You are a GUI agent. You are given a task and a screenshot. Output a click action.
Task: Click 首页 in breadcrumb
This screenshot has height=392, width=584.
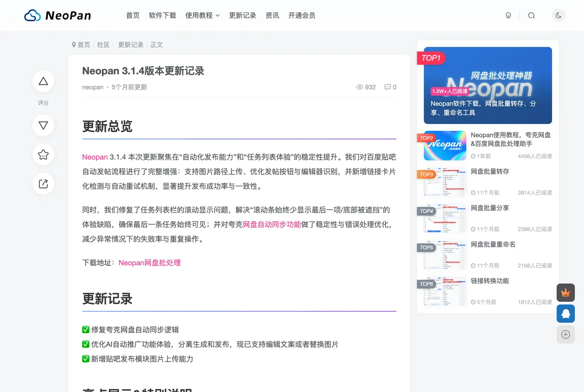click(84, 45)
